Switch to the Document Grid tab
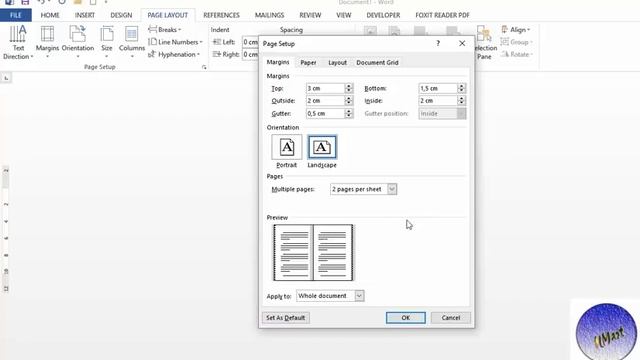Screen dimensions: 640x360 point(377,62)
